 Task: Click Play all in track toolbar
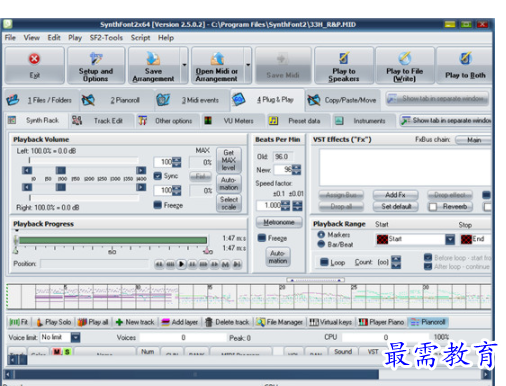pos(93,322)
